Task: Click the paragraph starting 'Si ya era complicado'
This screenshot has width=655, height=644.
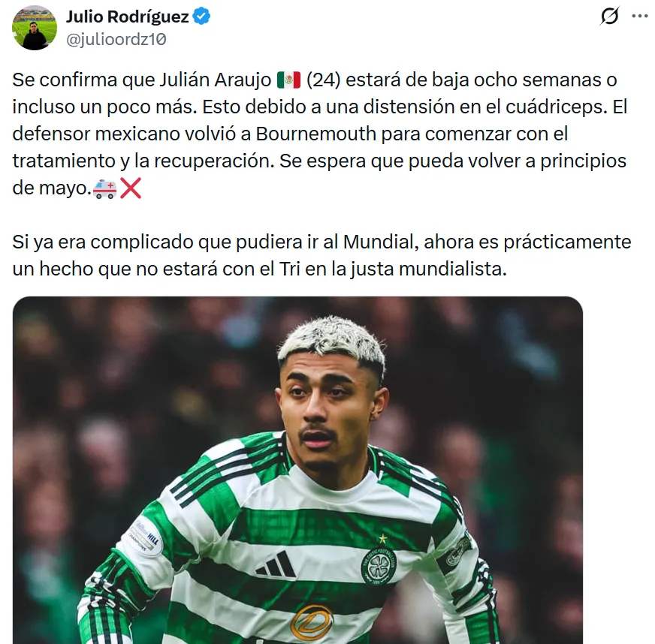Action: 321,255
